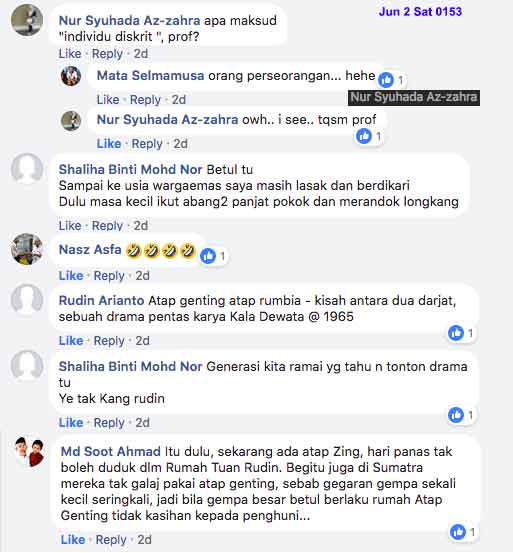The width and height of the screenshot is (513, 553).
Task: Open Mata Selmamusa's profile avatar
Action: pyautogui.click(x=71, y=76)
